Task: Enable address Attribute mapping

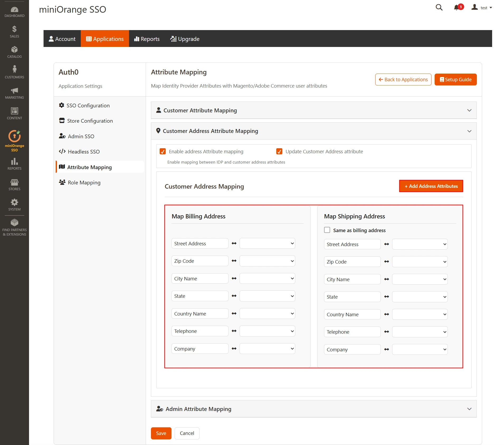Action: coord(163,151)
